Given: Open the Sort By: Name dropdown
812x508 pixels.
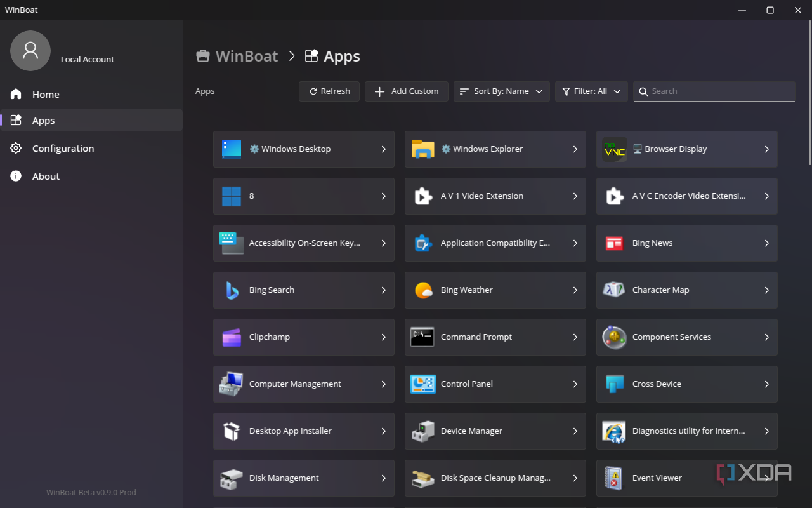Looking at the screenshot, I should pos(502,91).
